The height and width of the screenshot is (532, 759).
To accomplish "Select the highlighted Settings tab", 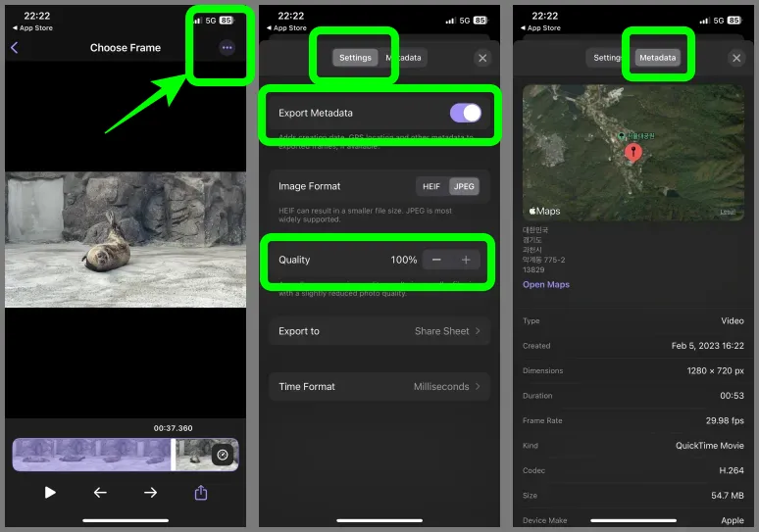I will pyautogui.click(x=355, y=58).
